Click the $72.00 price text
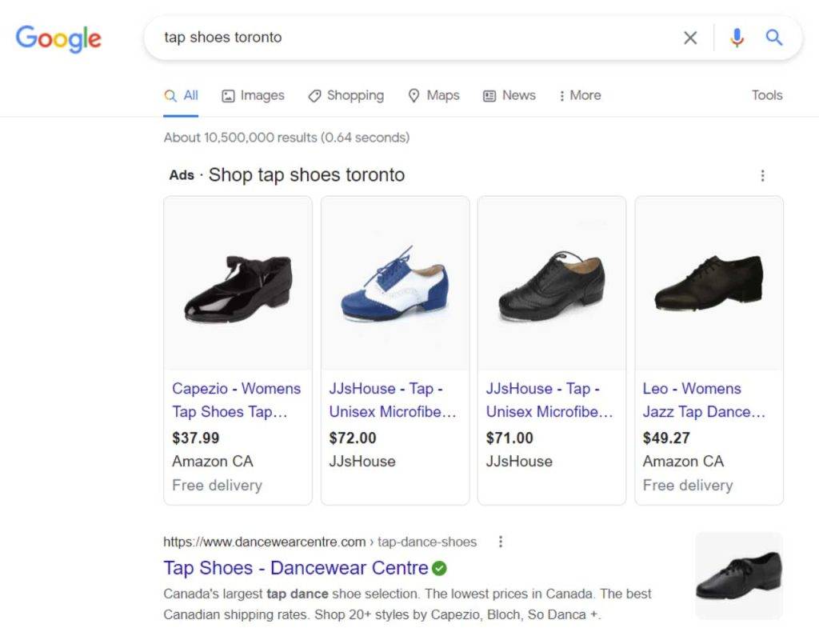Viewport: 819px width, 644px height. pos(353,438)
